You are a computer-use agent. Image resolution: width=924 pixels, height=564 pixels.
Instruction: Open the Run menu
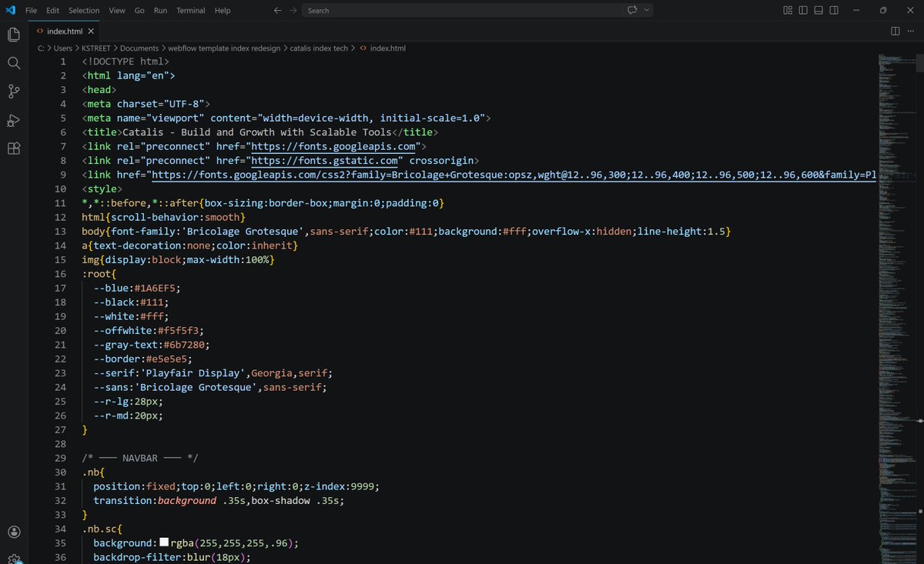pyautogui.click(x=160, y=10)
